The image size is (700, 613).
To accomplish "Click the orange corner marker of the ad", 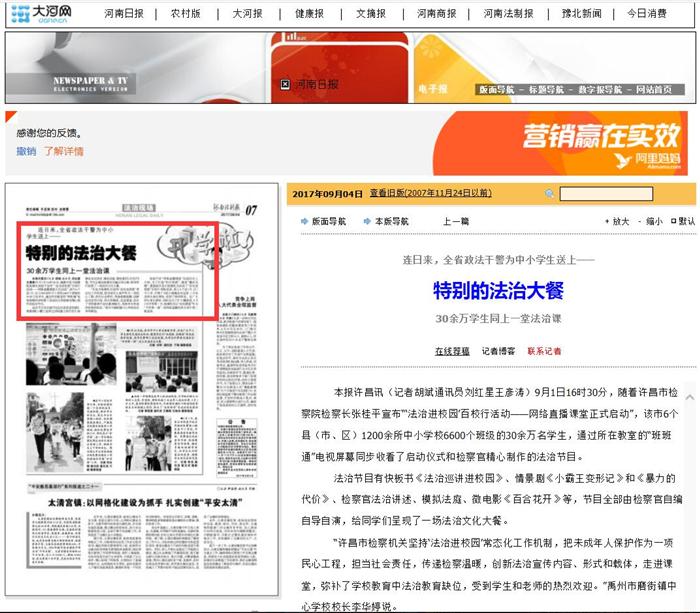I will tap(10, 116).
